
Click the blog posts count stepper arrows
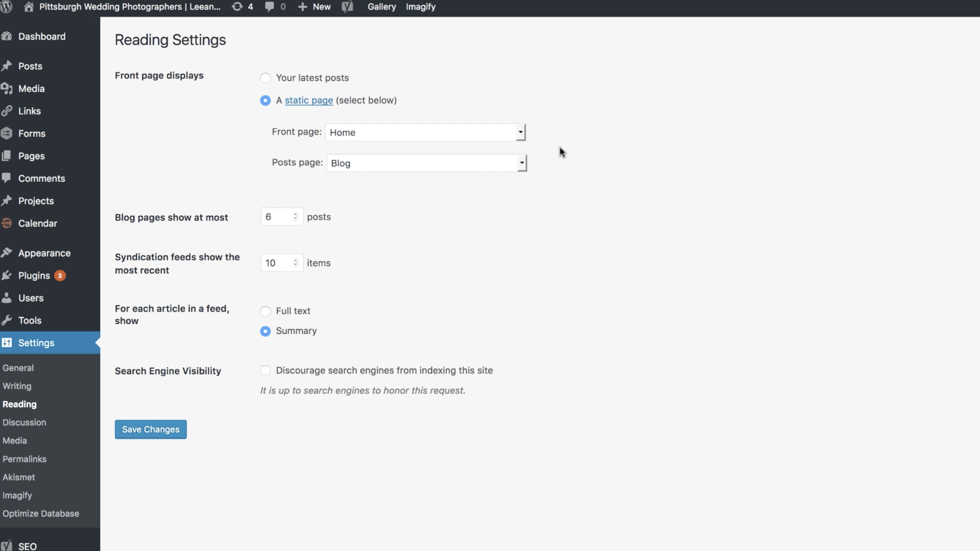295,217
